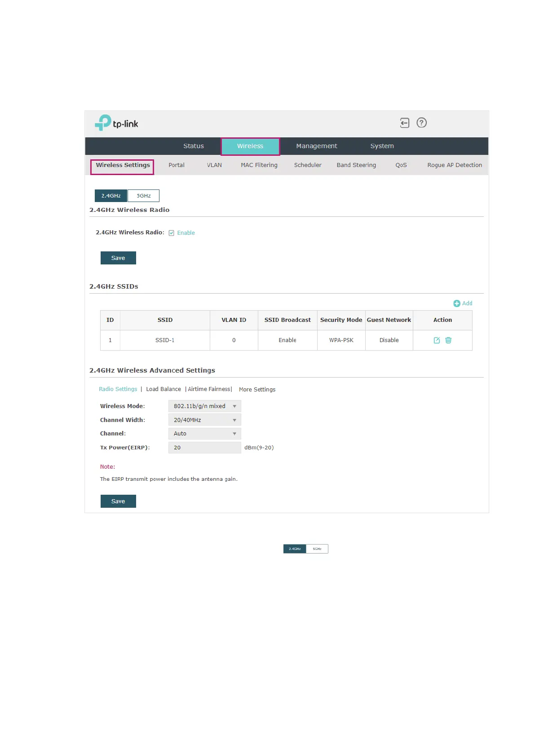Viewport: 535px width, 756px height.
Task: Select the Wireless main tab
Action: click(250, 146)
